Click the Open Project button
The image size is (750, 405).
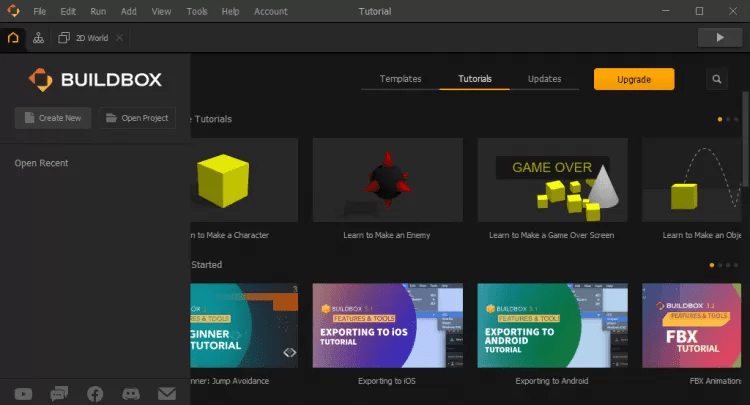[137, 118]
